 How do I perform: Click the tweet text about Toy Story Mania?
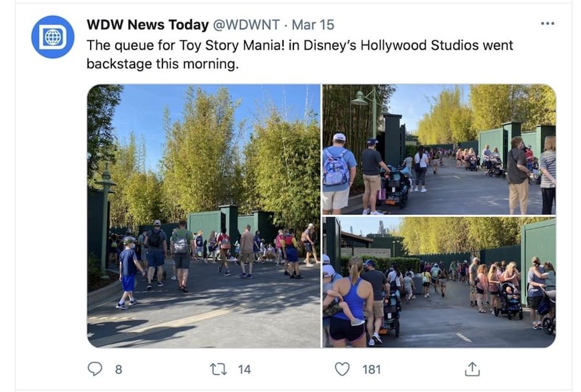click(300, 54)
